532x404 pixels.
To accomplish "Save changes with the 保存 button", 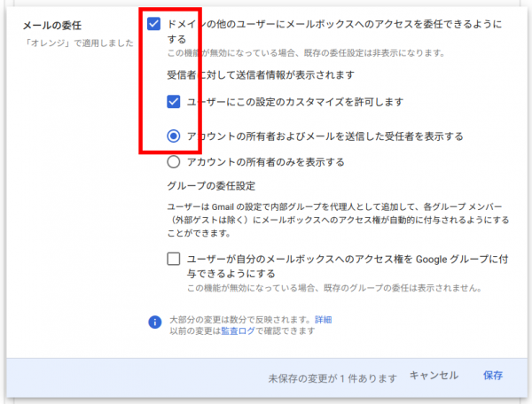I will point(493,376).
